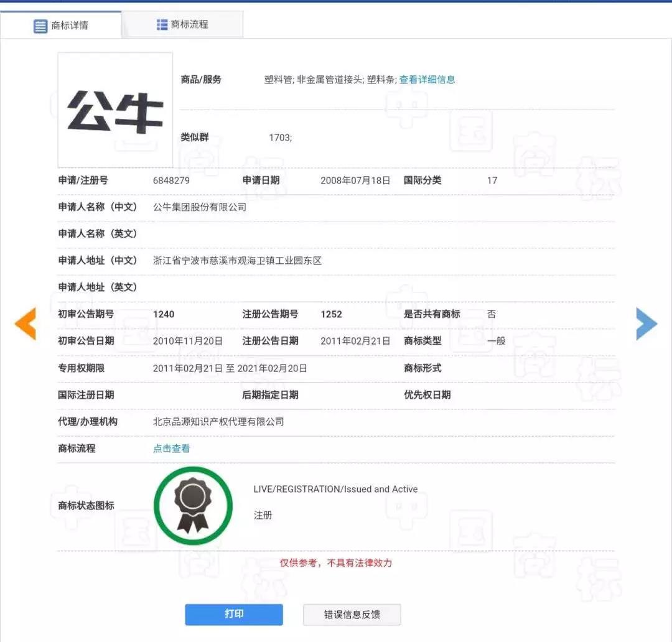Open 查看详细信息 link for goods/services
The width and height of the screenshot is (672, 642).
[427, 80]
